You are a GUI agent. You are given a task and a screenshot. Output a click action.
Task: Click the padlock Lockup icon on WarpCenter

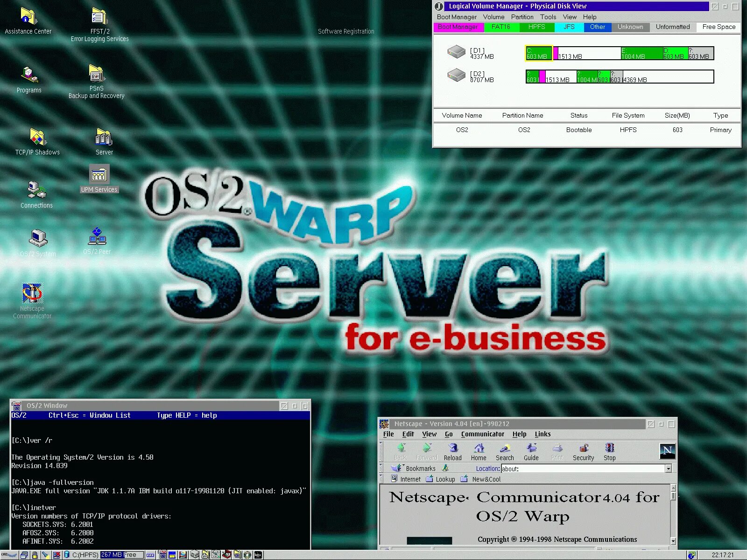point(35,555)
